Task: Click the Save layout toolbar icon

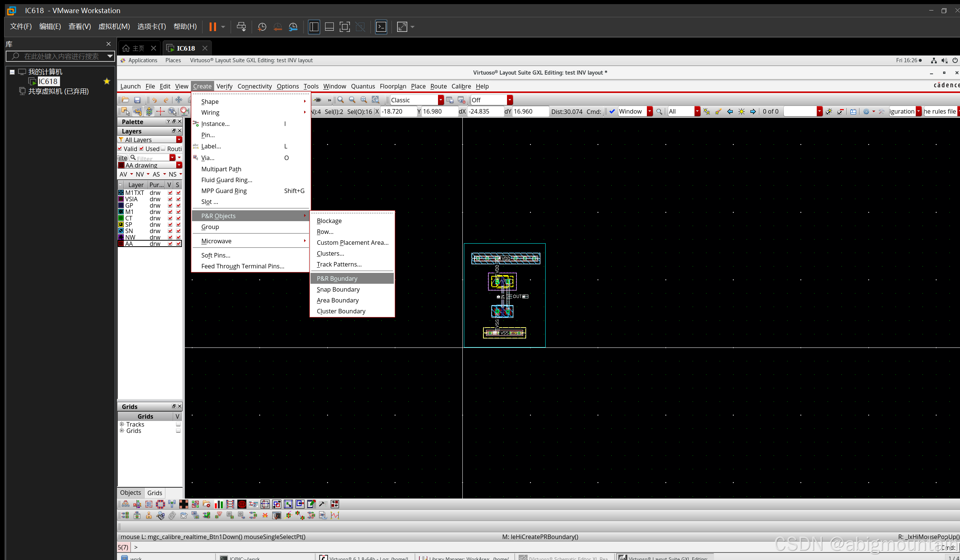Action: click(138, 100)
